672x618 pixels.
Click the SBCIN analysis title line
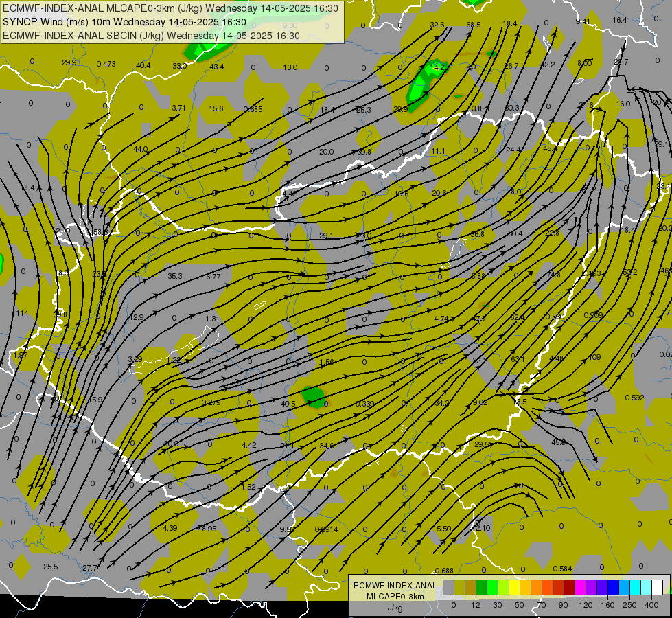pyautogui.click(x=151, y=36)
